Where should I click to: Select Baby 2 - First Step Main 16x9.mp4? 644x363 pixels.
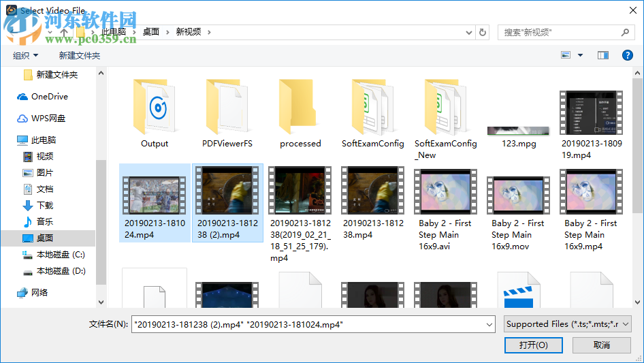click(x=592, y=209)
